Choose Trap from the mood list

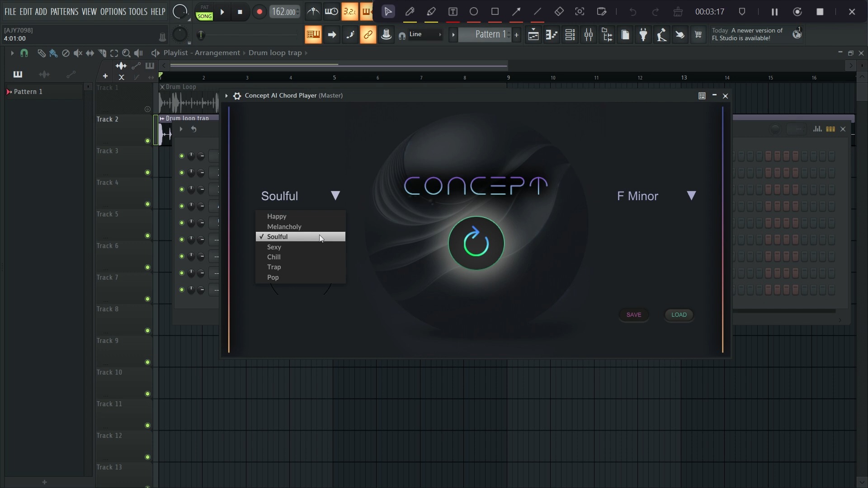pyautogui.click(x=301, y=267)
